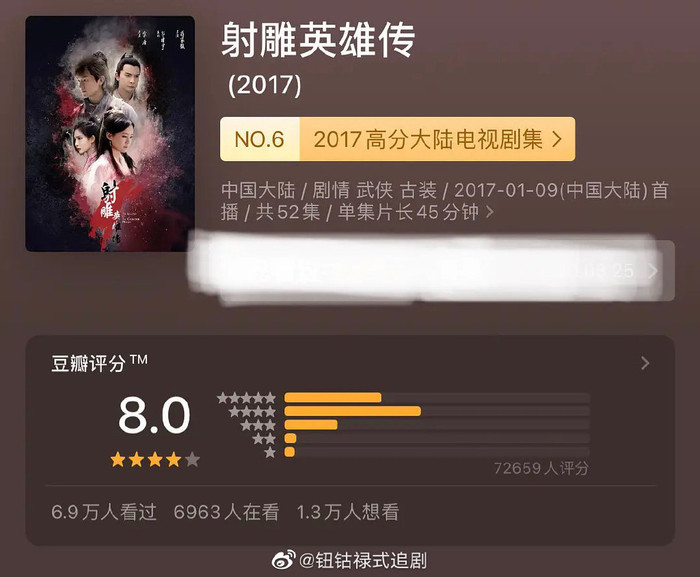Image resolution: width=700 pixels, height=577 pixels.
Task: Select the four-star rating row icon
Action: pos(252,412)
